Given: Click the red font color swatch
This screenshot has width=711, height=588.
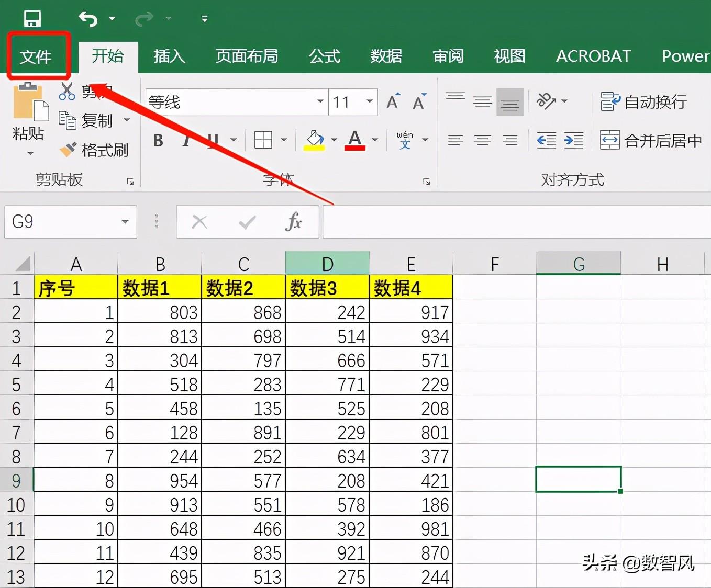Looking at the screenshot, I should tap(355, 145).
